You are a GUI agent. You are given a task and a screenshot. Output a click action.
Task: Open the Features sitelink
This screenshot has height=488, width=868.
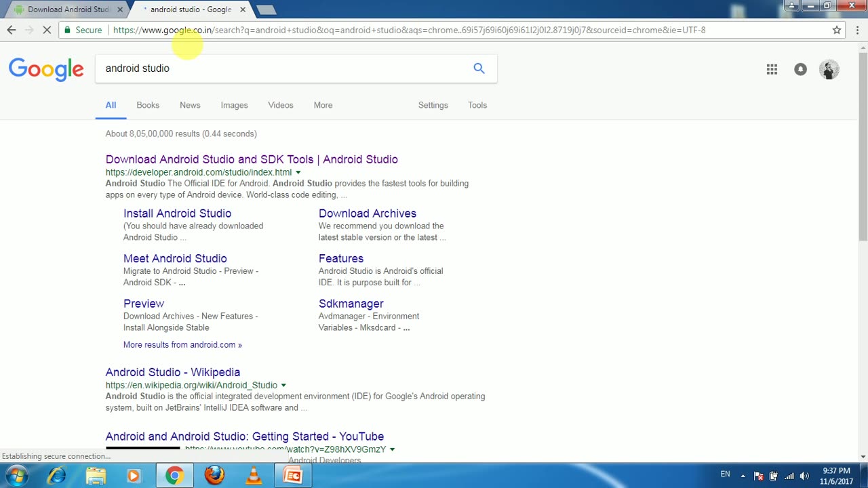tap(341, 258)
